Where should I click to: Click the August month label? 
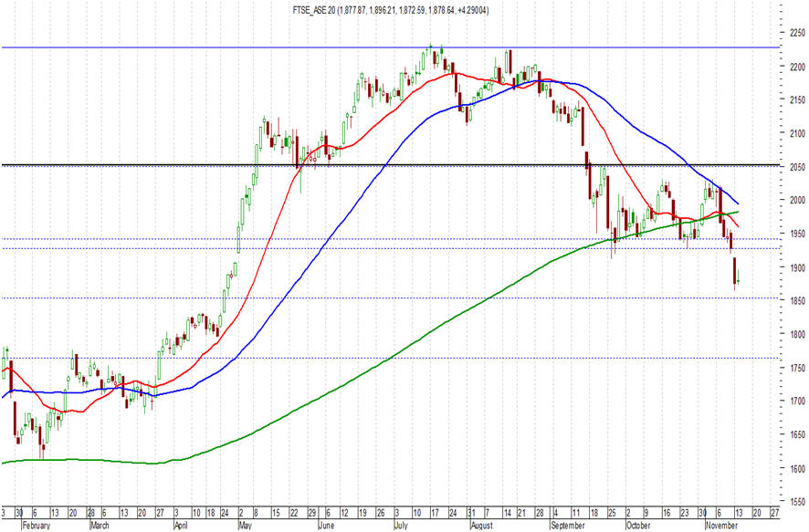(482, 526)
